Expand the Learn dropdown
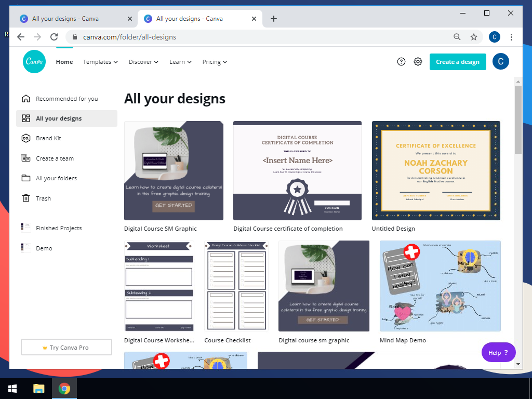Image resolution: width=532 pixels, height=399 pixels. (180, 62)
